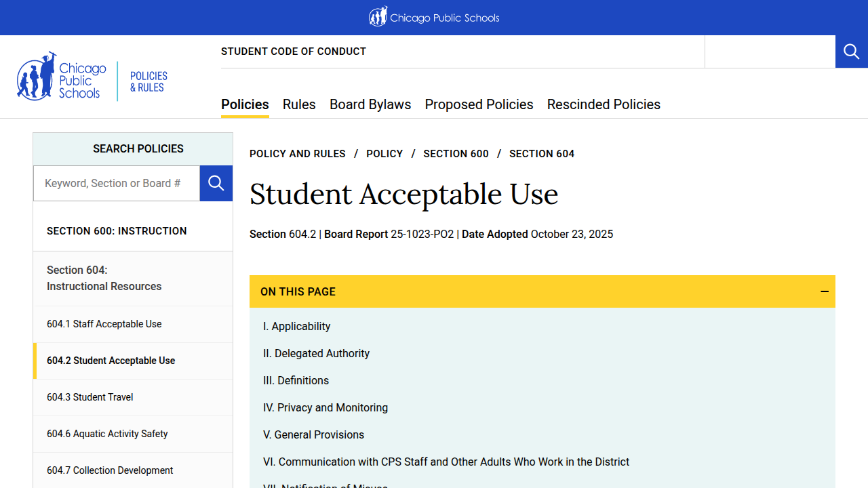Jump to IV. Privacy and Monitoring
This screenshot has height=488, width=868.
(x=325, y=407)
